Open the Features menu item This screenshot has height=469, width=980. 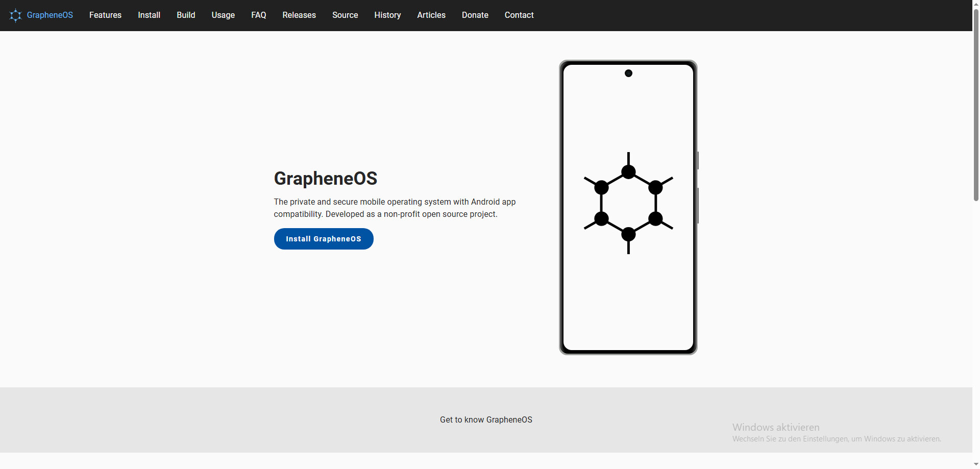coord(105,15)
